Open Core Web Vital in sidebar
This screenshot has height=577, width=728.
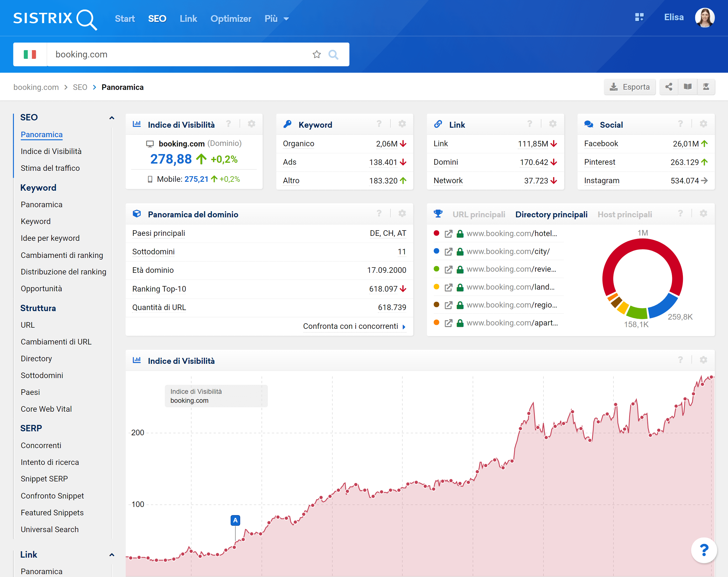[x=46, y=409]
